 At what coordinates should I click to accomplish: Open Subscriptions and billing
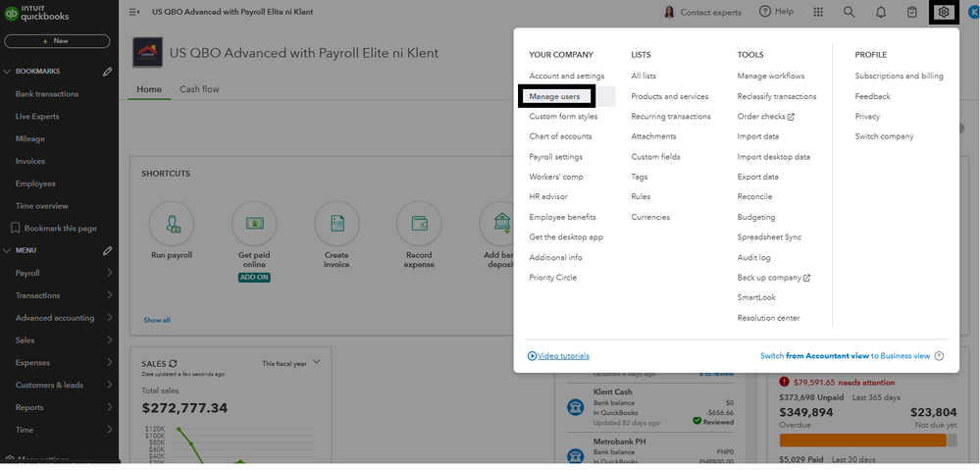(900, 76)
